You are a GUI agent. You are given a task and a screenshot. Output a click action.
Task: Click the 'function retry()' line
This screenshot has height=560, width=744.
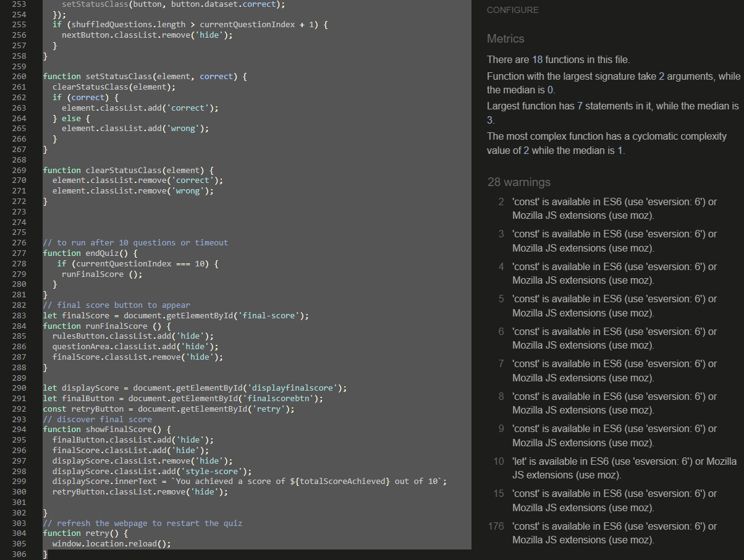pyautogui.click(x=86, y=533)
